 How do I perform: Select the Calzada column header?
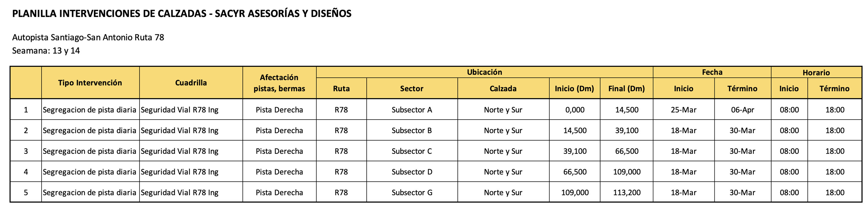(503, 88)
